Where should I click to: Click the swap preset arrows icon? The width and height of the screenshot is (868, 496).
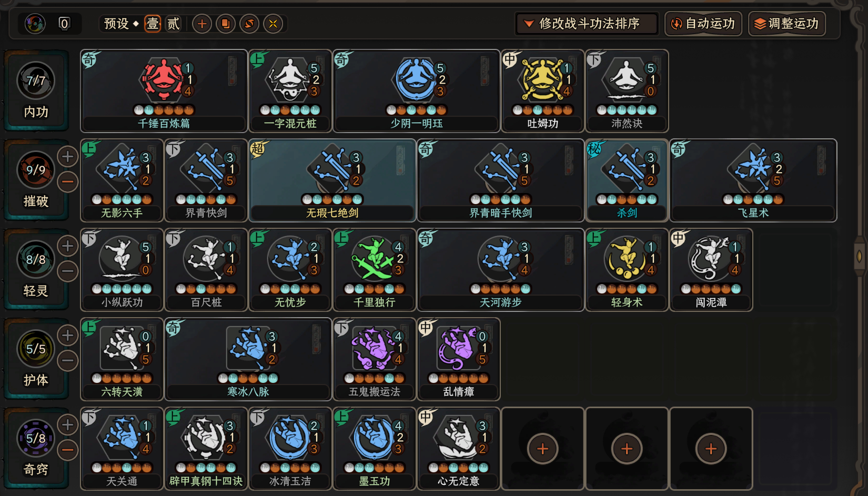249,24
